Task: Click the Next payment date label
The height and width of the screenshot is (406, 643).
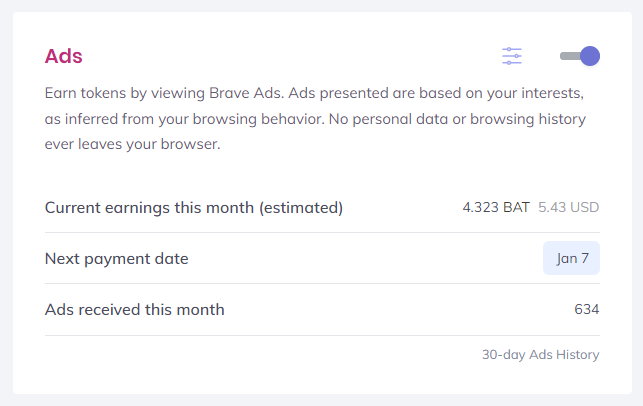Action: coord(116,259)
